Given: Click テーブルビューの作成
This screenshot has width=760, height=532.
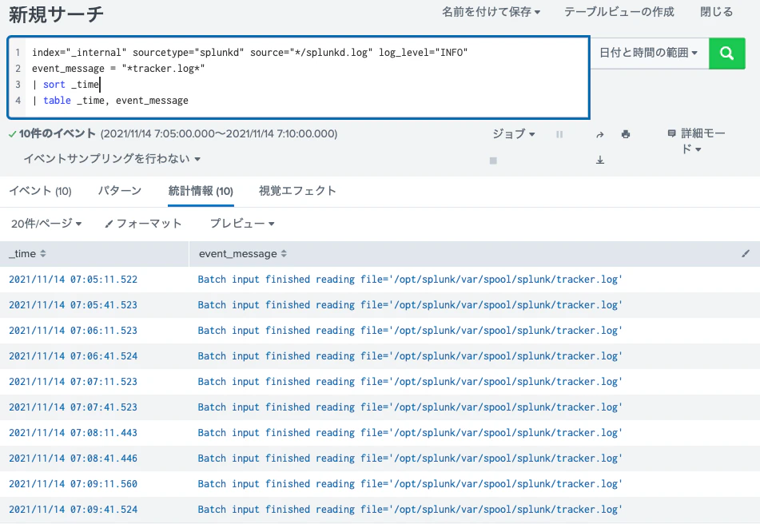Looking at the screenshot, I should [x=619, y=12].
